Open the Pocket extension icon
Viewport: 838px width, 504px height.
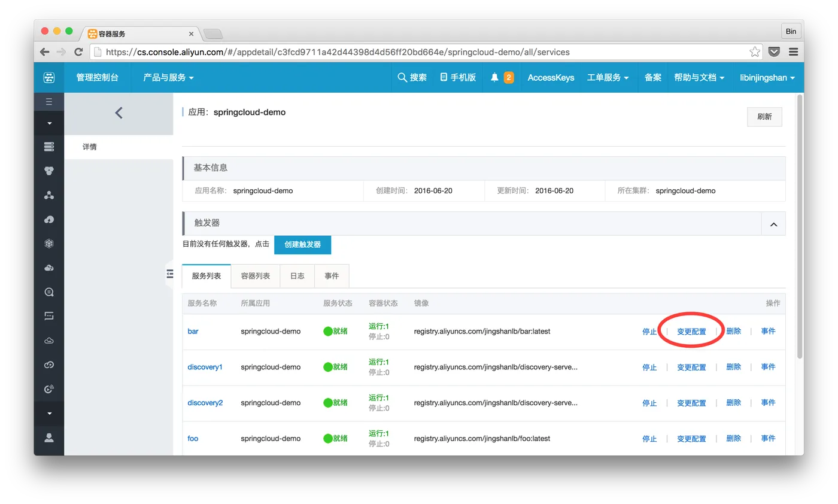(774, 52)
